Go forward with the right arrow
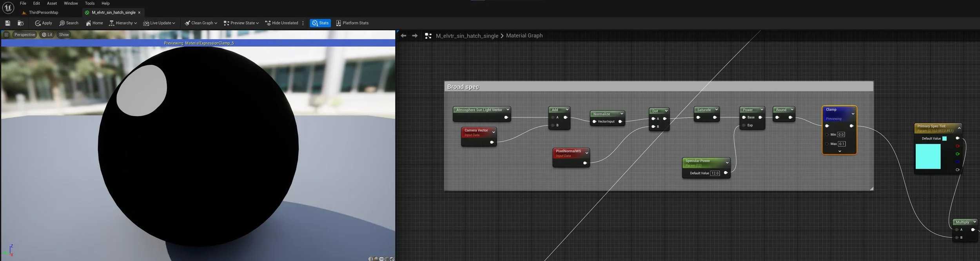Screen dimensions: 980x261 coord(415,36)
